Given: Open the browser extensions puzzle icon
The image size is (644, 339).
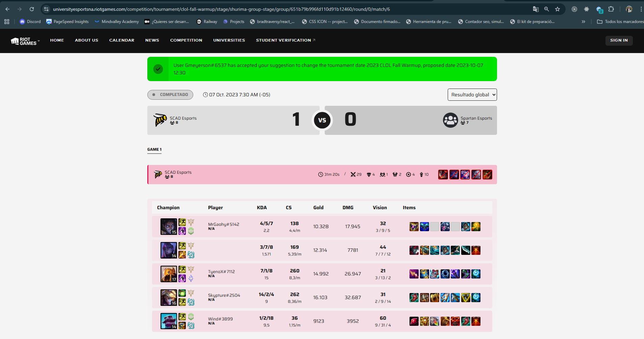Looking at the screenshot, I should point(611,9).
